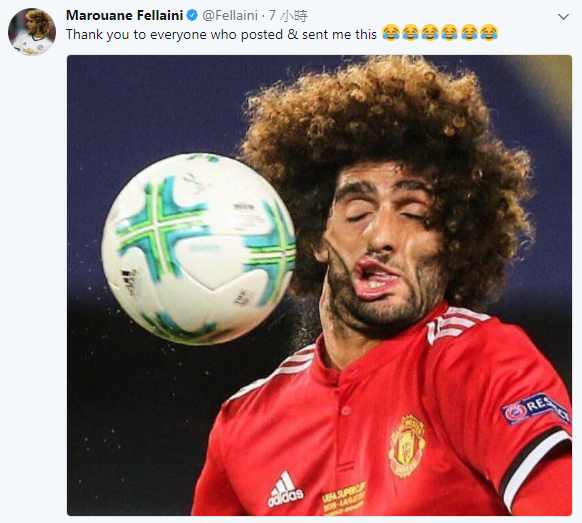Click the first laughing-tears emoji
582x523 pixels.
coord(390,32)
